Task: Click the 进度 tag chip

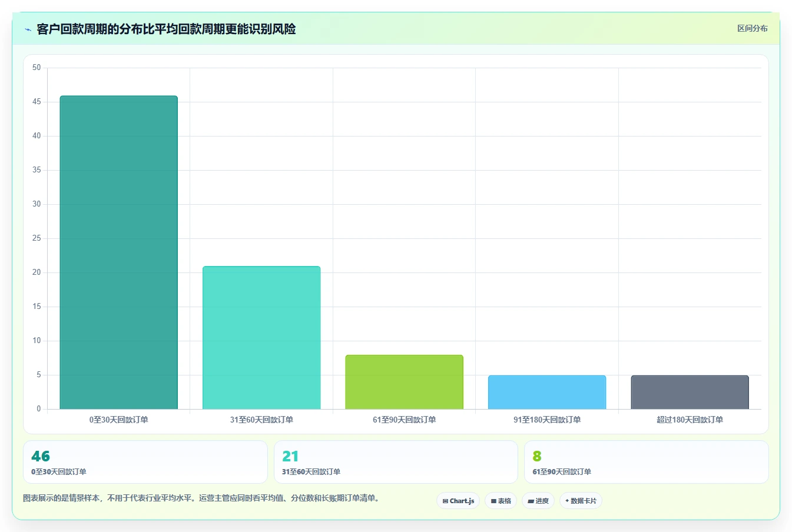Action: click(538, 501)
